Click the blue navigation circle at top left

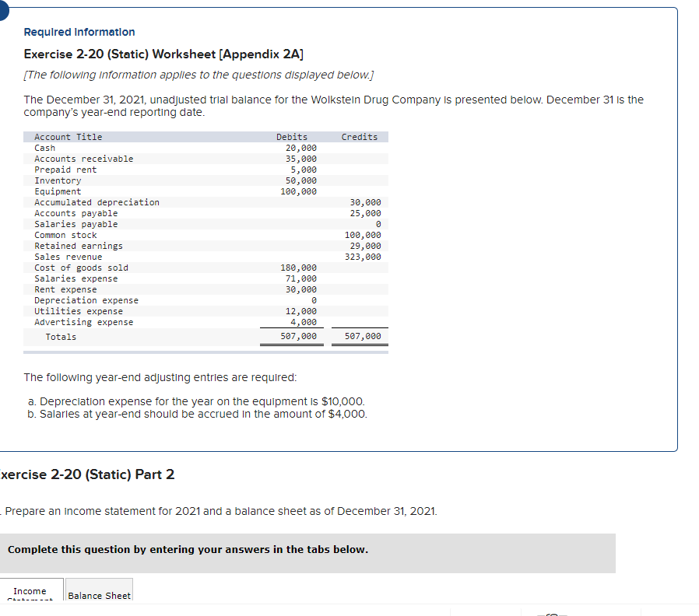coord(5,11)
